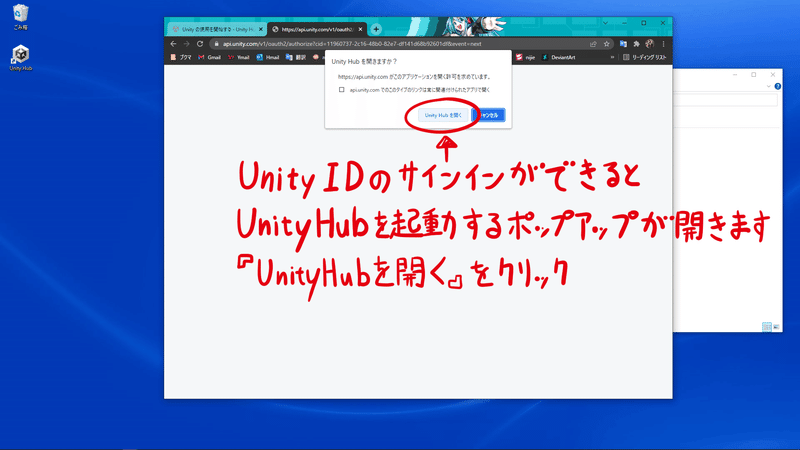
Task: Click the browser Forward arrow
Action: tap(186, 44)
